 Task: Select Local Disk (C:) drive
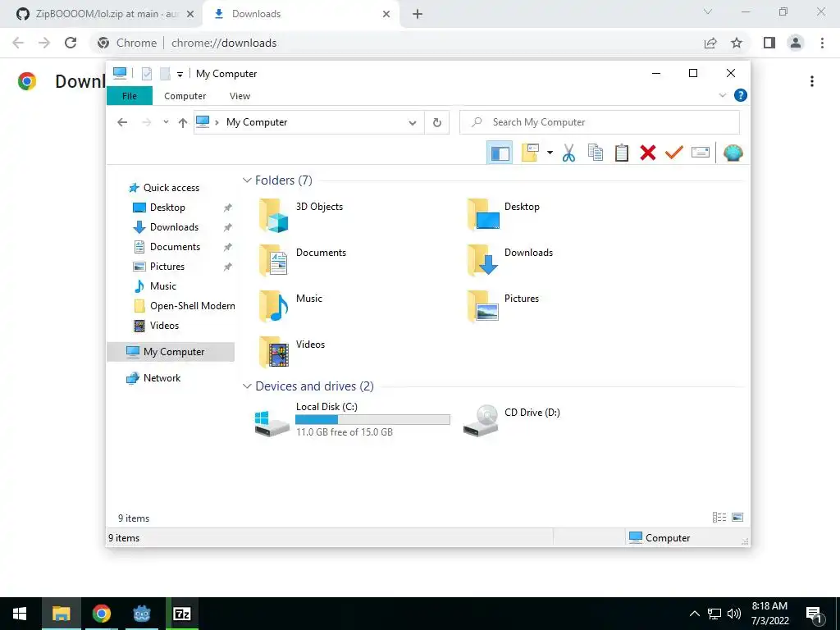(x=354, y=420)
